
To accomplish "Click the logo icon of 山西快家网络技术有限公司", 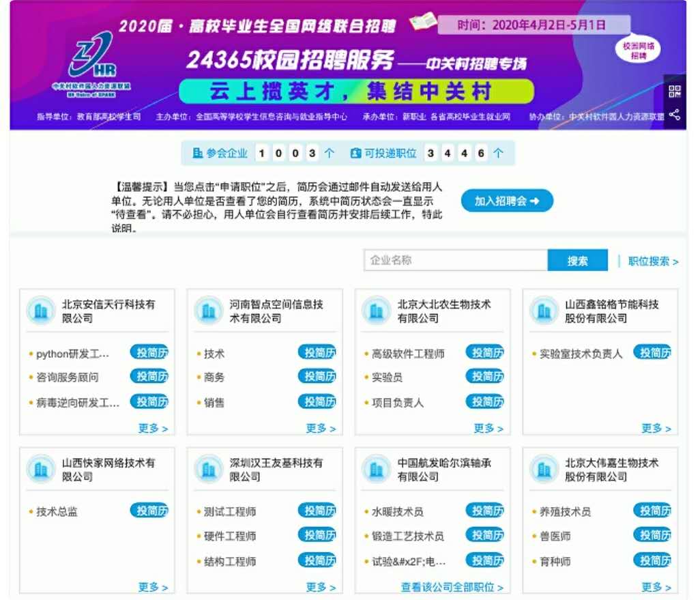I will (x=41, y=469).
